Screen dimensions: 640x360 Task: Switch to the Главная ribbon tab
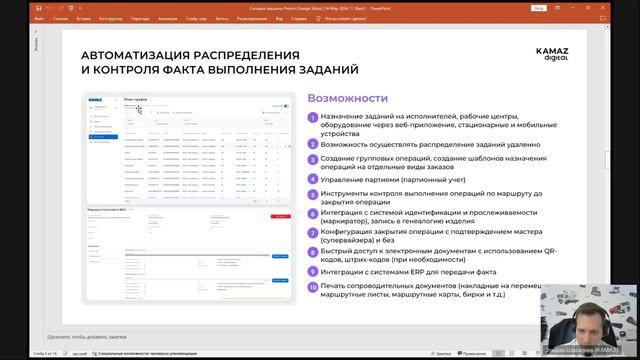click(60, 19)
